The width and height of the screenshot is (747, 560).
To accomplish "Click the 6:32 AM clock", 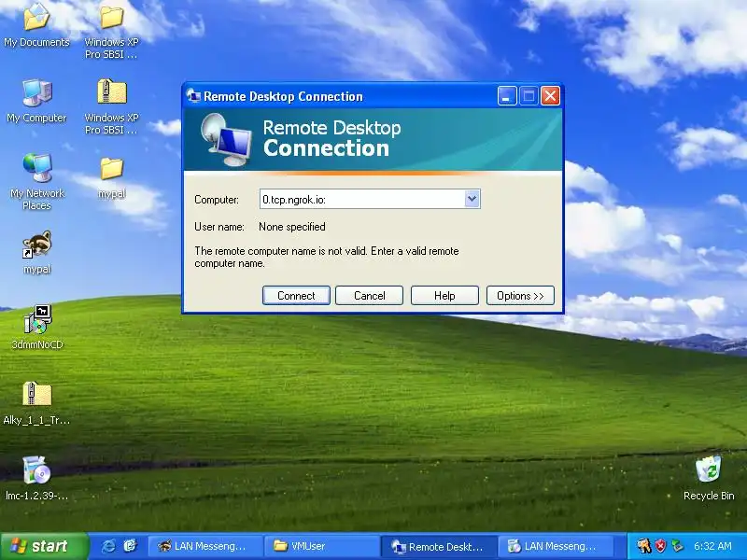I will tap(712, 546).
